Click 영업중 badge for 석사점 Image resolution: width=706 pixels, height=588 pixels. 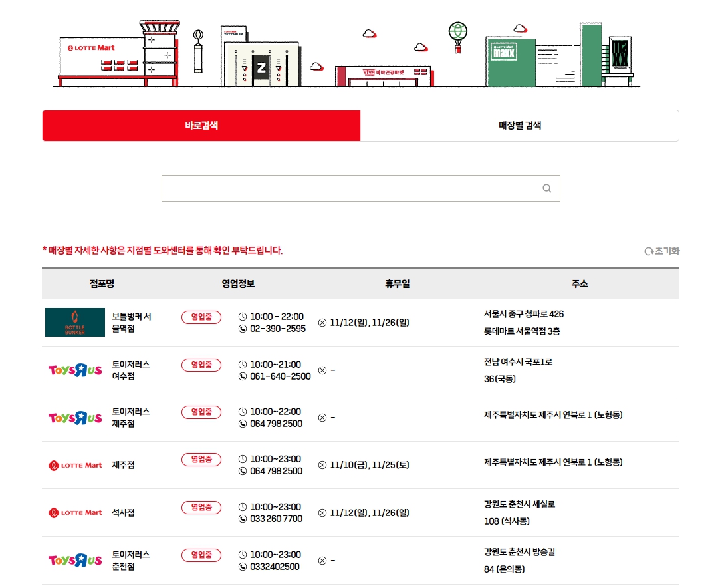[201, 508]
